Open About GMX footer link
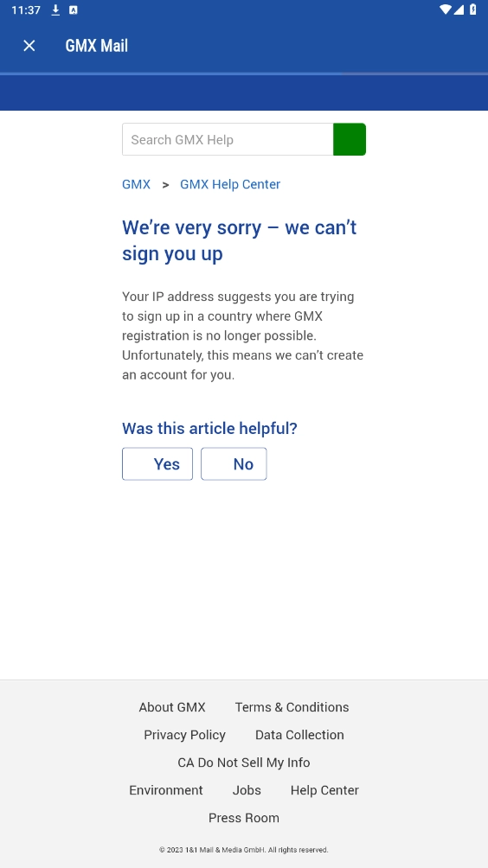 pyautogui.click(x=172, y=707)
